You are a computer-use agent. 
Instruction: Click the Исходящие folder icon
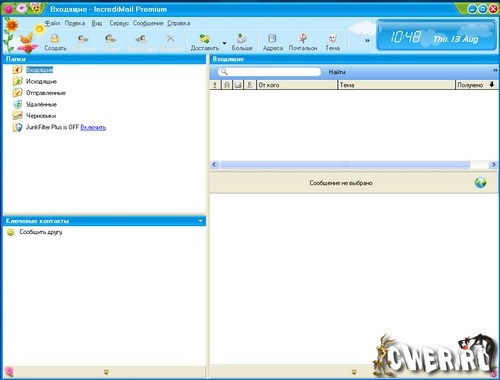pos(17,81)
